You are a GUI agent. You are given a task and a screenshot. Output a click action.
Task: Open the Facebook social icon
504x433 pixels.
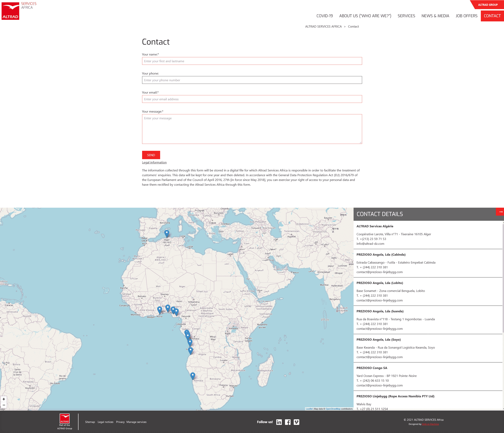(288, 422)
